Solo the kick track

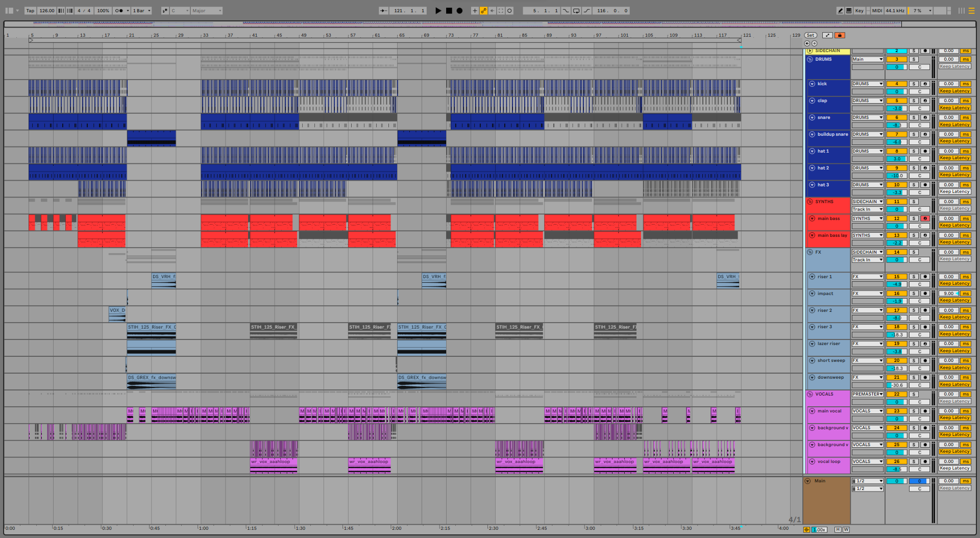914,84
